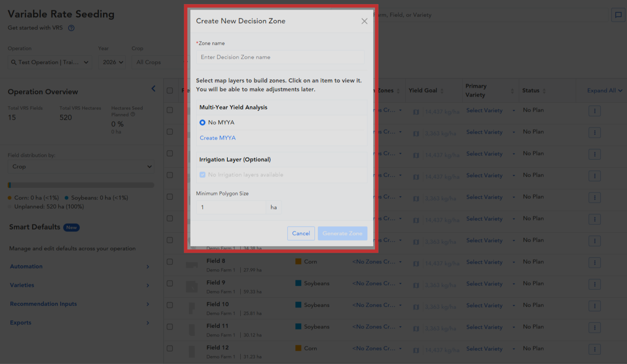Click Field 9 yield goal map icon
Screen dimensions: 627x364
pyautogui.click(x=416, y=285)
